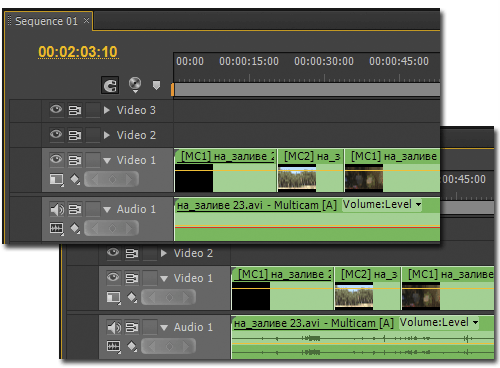Click the gray work area bar
Screen dimensions: 500x368
[x=307, y=90]
